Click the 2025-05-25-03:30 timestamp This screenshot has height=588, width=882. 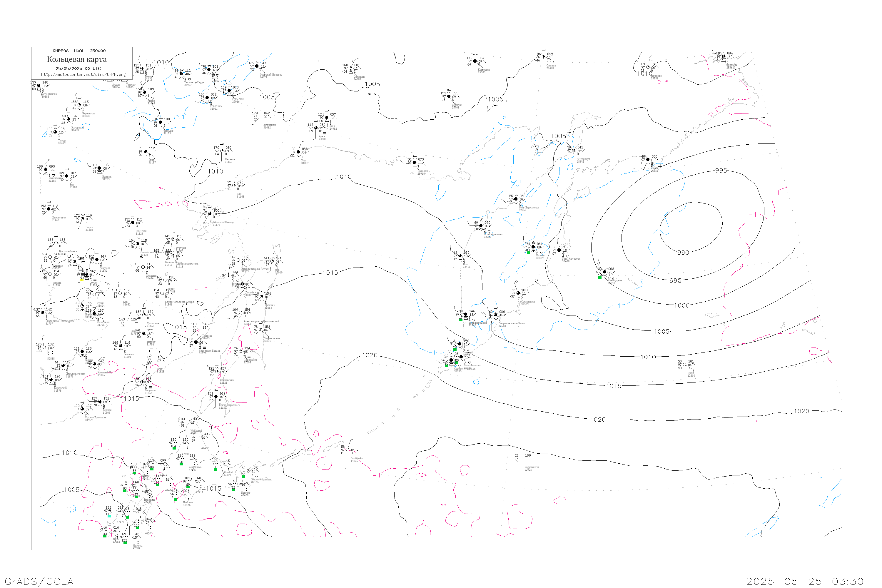tap(805, 581)
